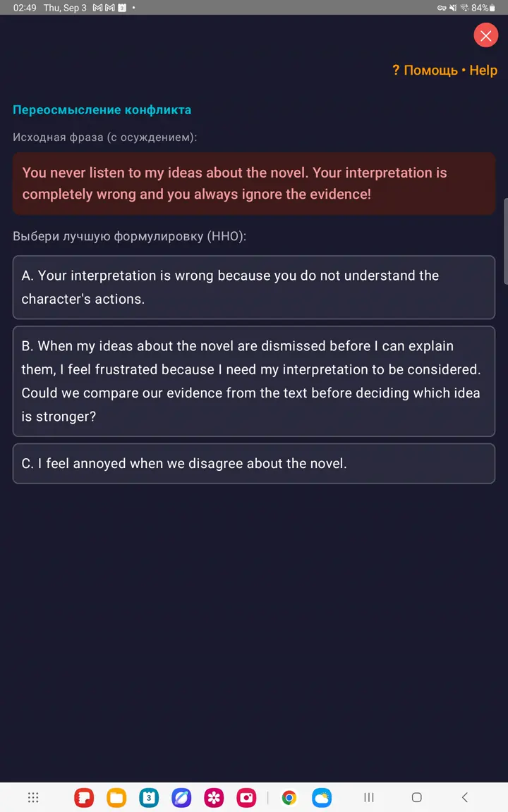Image resolution: width=508 pixels, height=812 pixels.
Task: Choose option B comparing evidence from text
Action: (254, 381)
